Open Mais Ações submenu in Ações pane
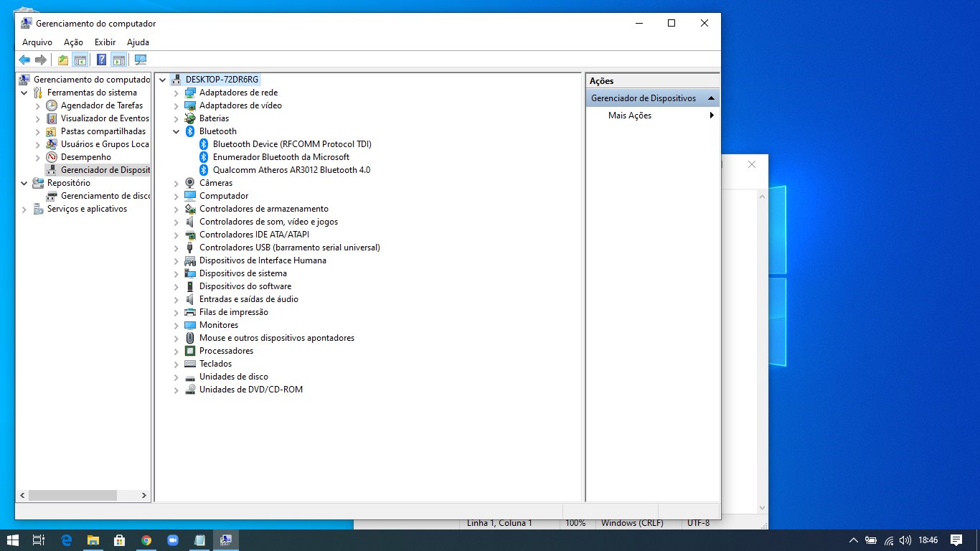 pyautogui.click(x=652, y=116)
